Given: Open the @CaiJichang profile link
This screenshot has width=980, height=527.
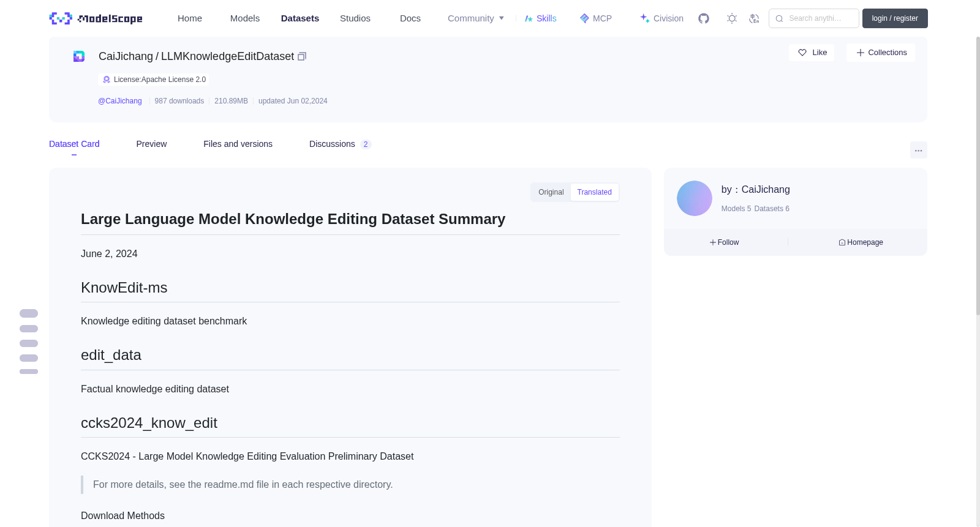Looking at the screenshot, I should (120, 101).
